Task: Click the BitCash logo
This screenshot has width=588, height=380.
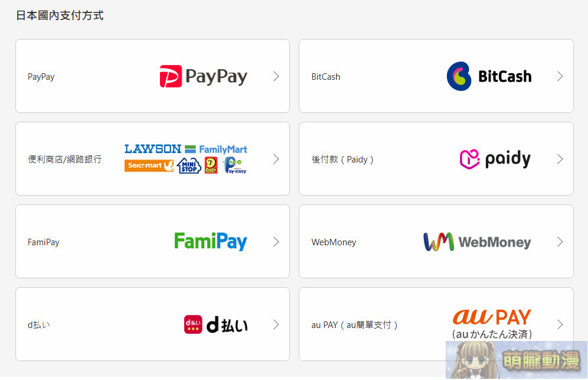Action: pos(489,76)
